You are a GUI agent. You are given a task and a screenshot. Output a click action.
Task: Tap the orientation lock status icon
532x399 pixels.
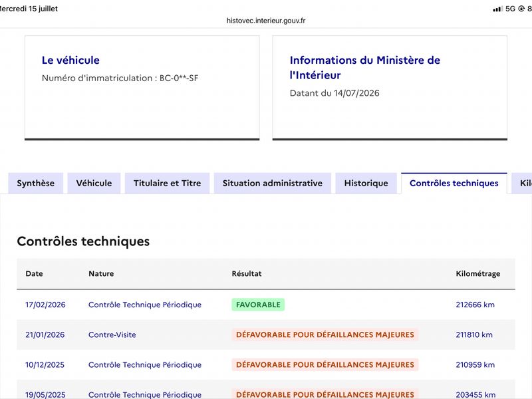tap(521, 9)
